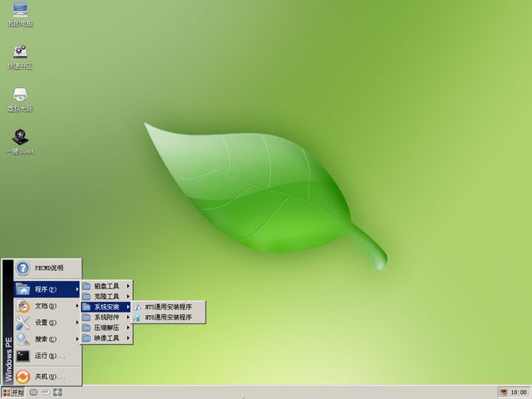The image size is (532, 399).
Task: Click the third quick launch window icon
Action: pyautogui.click(x=57, y=392)
